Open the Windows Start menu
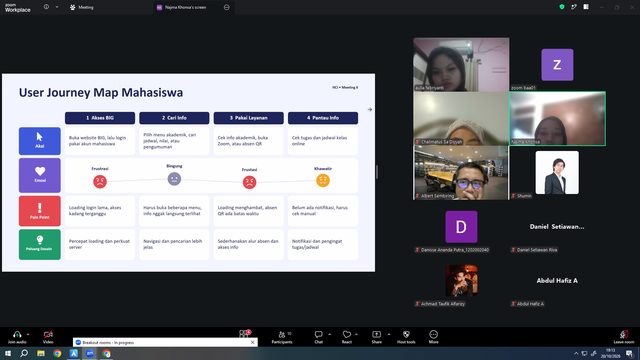Viewport: 640px width, 360px height. 8,353
